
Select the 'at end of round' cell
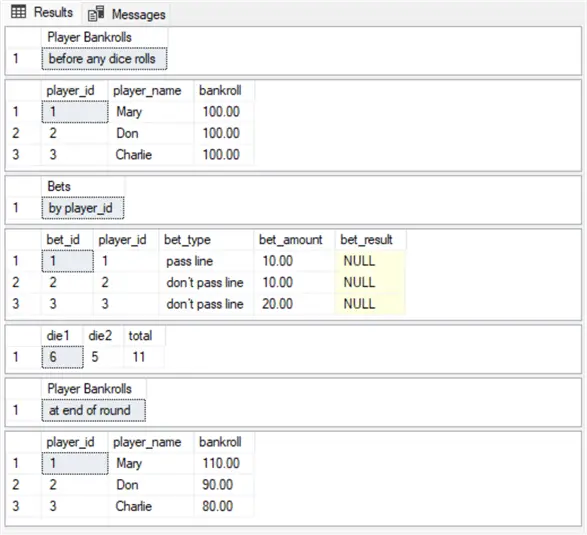pos(94,410)
